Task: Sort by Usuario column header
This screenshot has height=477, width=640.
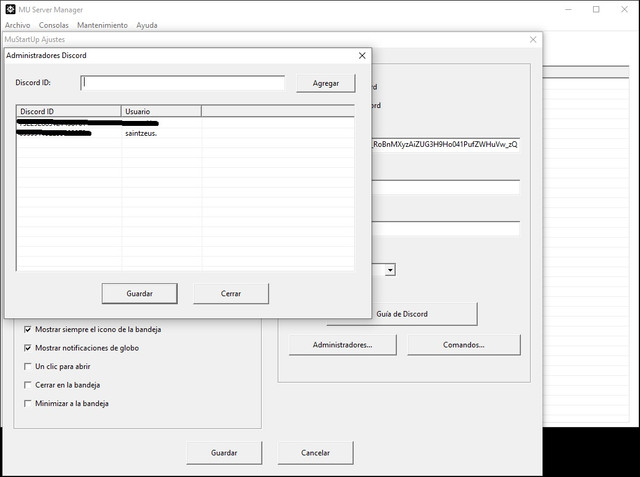Action: (161, 111)
